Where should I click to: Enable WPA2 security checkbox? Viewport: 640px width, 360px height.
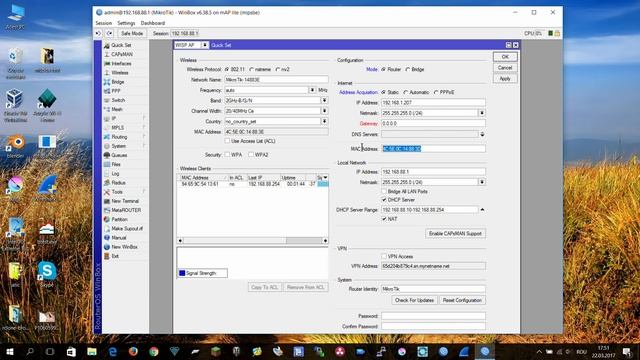click(251, 155)
